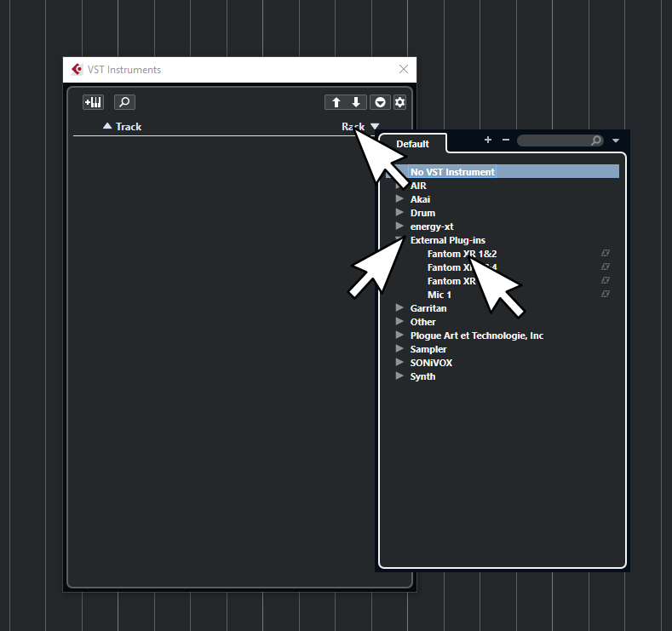Expand the Synth folder

(399, 376)
